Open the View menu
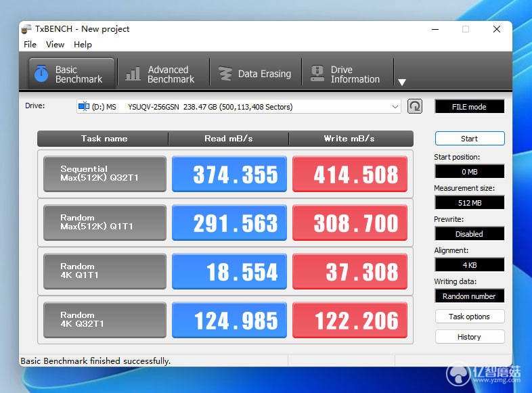This screenshot has height=393, width=532. [x=55, y=45]
